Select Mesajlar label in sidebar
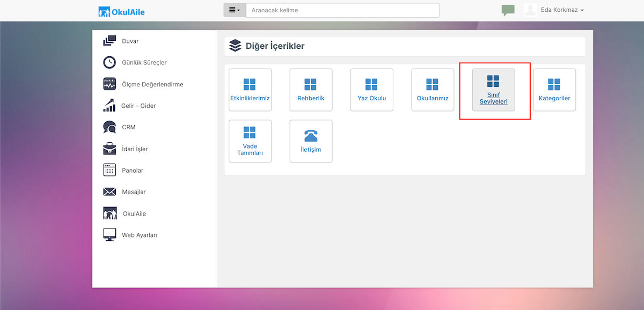This screenshot has height=310, width=644. click(x=134, y=192)
